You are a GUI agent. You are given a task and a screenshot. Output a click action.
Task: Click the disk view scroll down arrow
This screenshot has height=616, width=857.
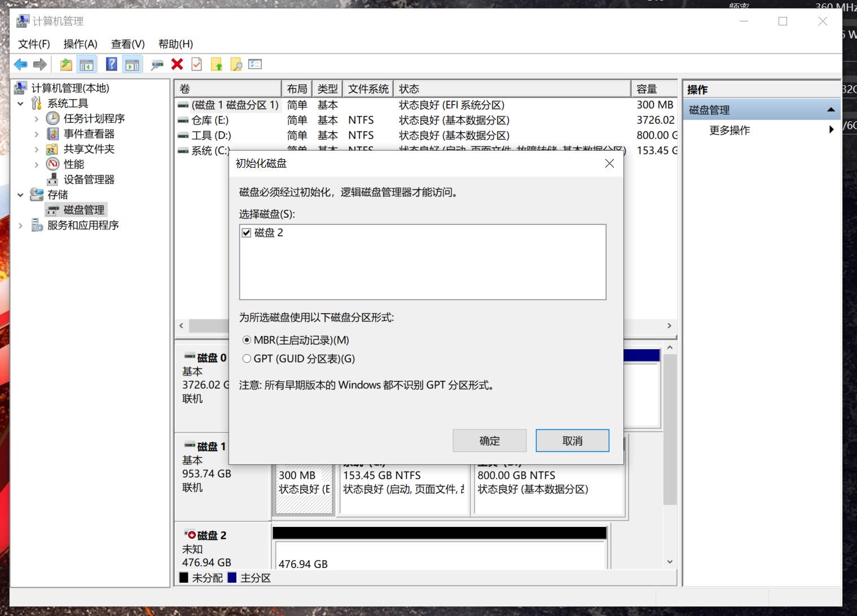670,562
